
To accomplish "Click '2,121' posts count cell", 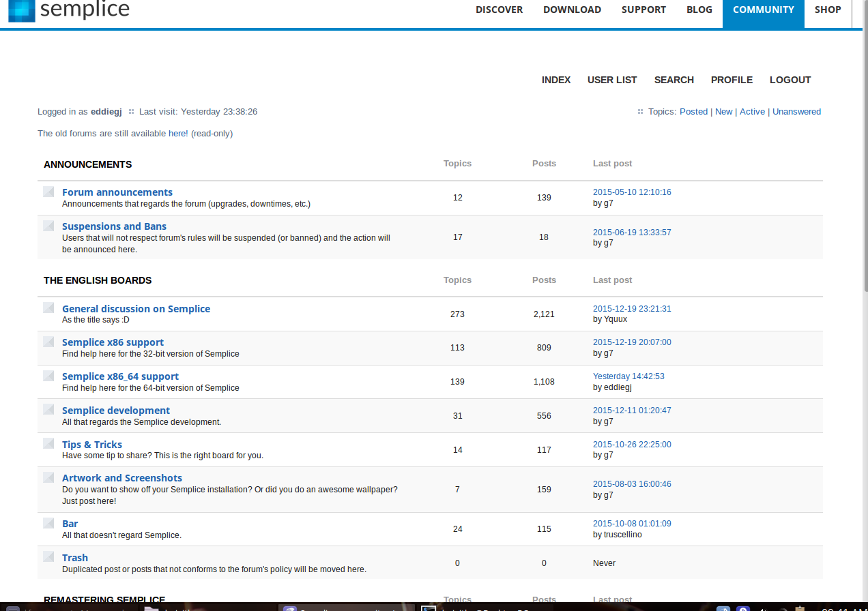I will (x=544, y=314).
